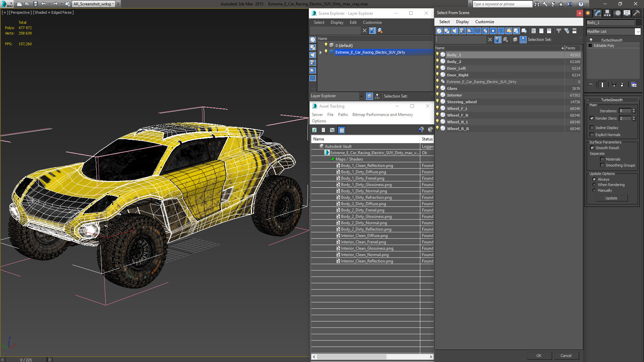This screenshot has width=644, height=362.
Task: Toggle shapes filter in Select From Scene toolbar
Action: tap(447, 31)
